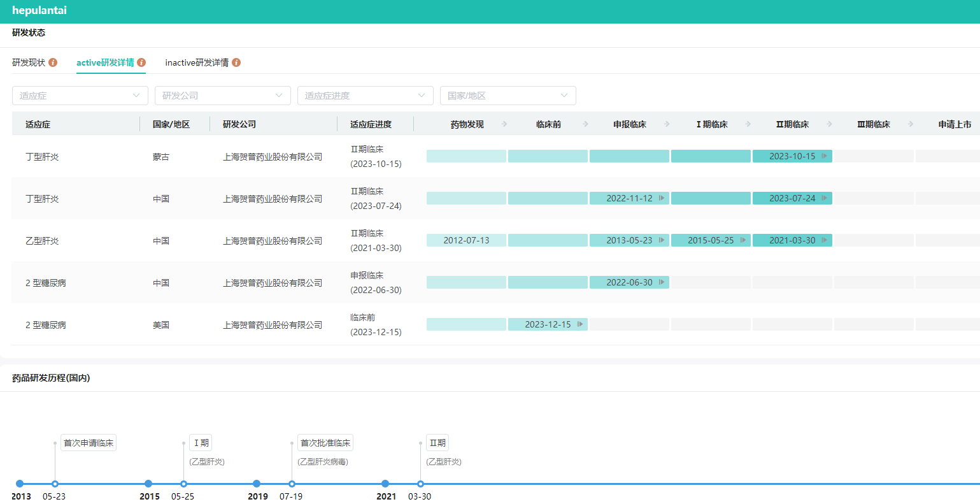The height and width of the screenshot is (504, 980).
Task: Click the 07-19 timeline marker dot
Action: coord(292,484)
